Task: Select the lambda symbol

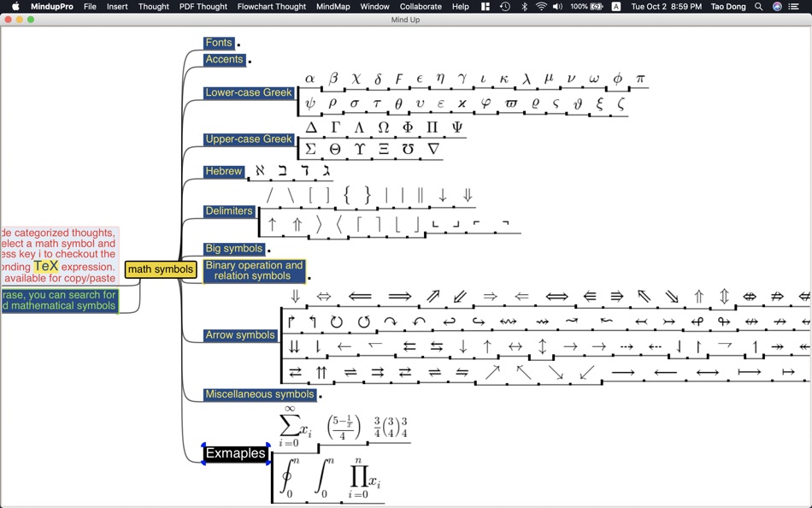Action: tap(527, 79)
